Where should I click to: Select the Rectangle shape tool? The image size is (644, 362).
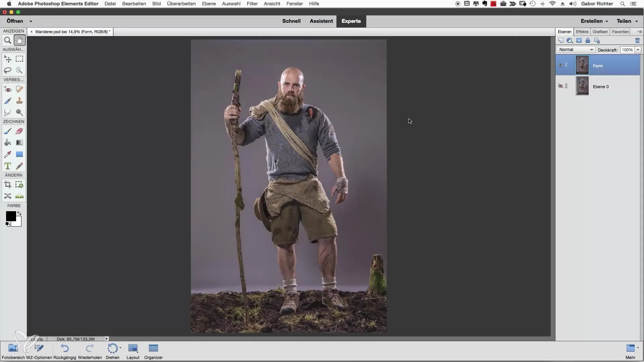coord(19,154)
